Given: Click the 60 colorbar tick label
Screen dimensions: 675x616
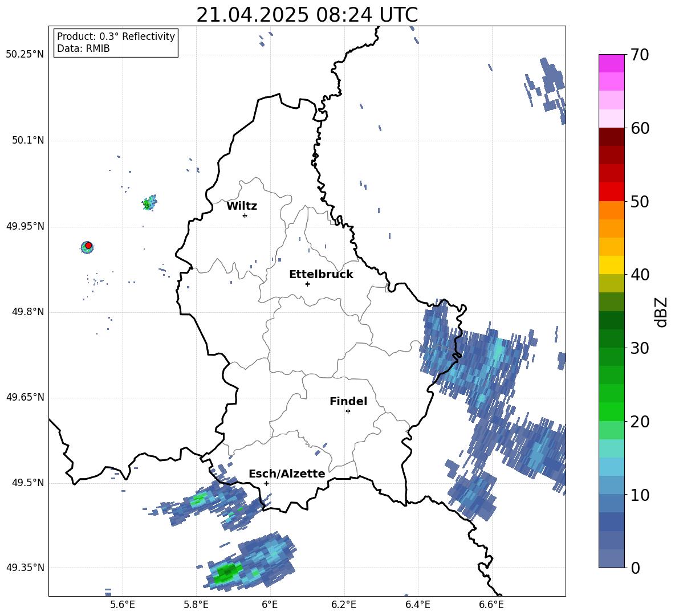Looking at the screenshot, I should [x=640, y=128].
